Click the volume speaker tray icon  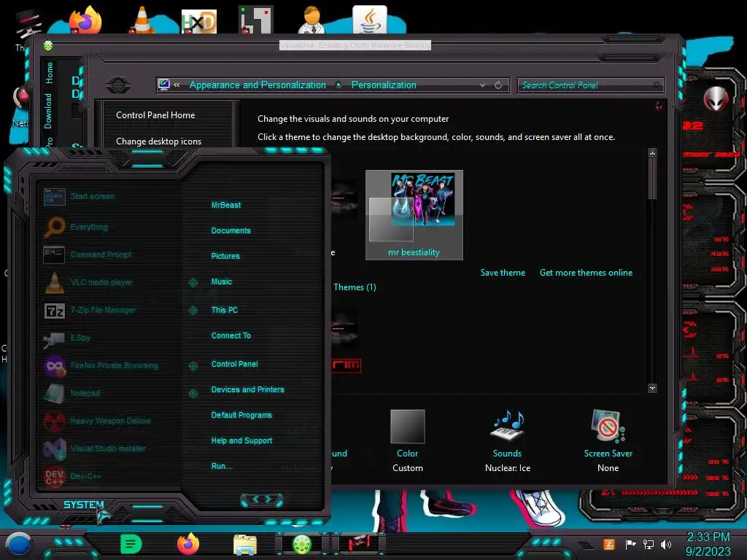(x=666, y=544)
